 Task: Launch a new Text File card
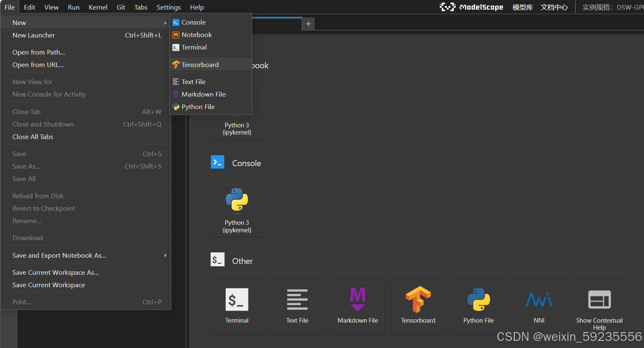click(297, 307)
